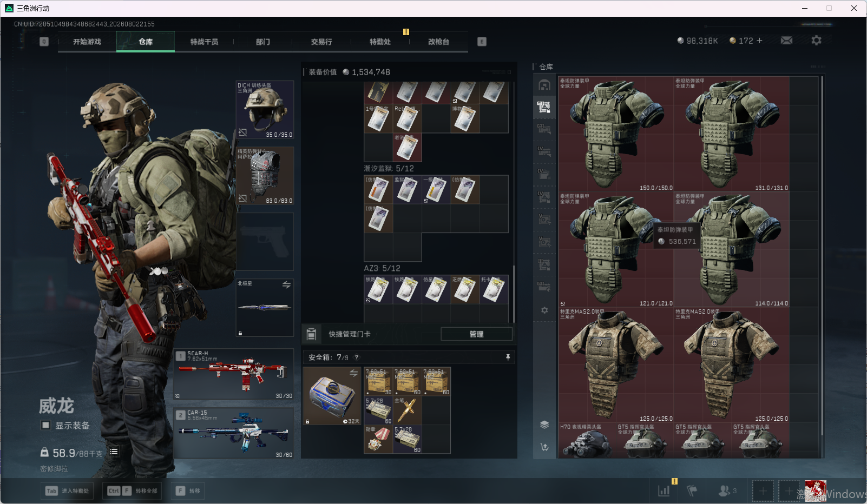The image size is (867, 504).
Task: Click the III-labeled storage box sidebar icon
Action: click(544, 265)
